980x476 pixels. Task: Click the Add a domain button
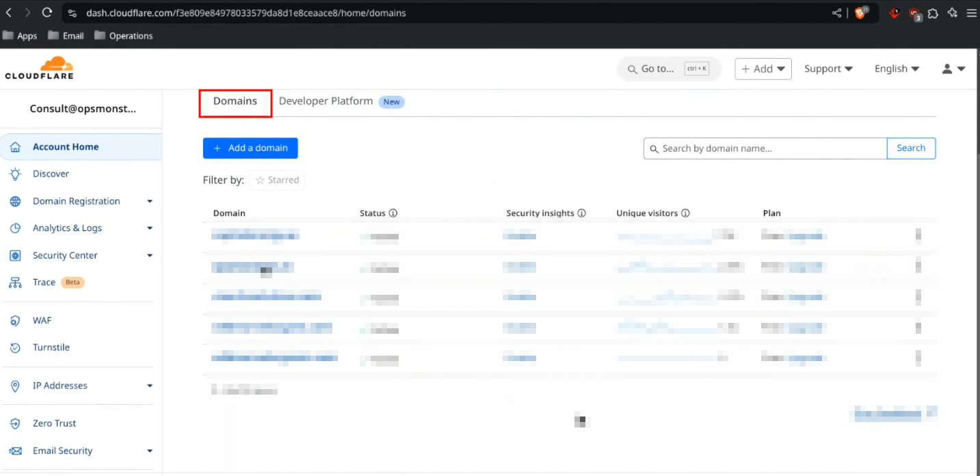(x=250, y=148)
